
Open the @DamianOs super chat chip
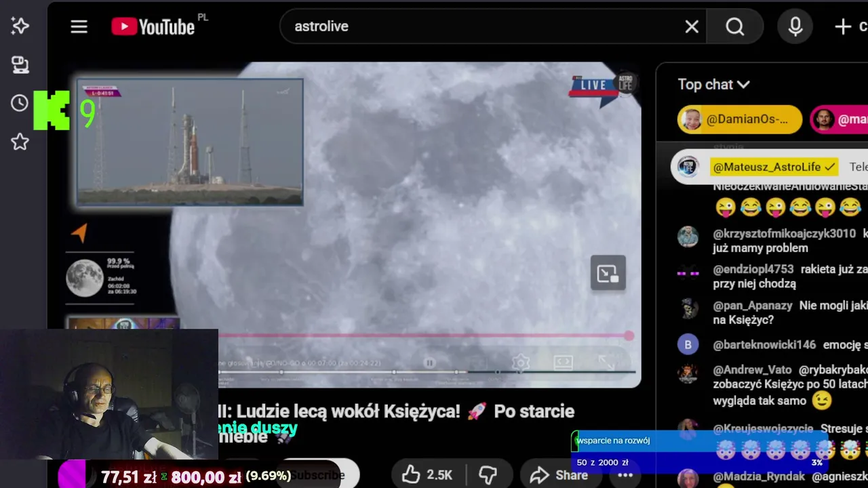click(x=739, y=120)
